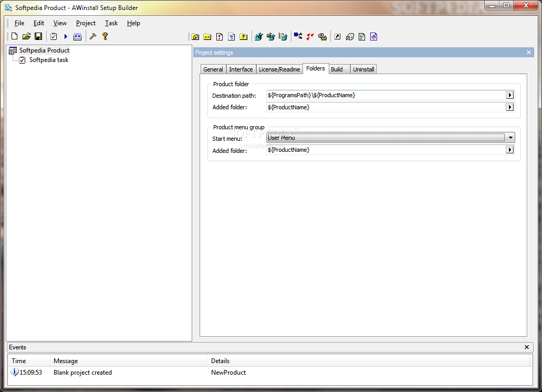Click the blue dotted grid toolbar icon
The height and width of the screenshot is (392, 542).
77,36
